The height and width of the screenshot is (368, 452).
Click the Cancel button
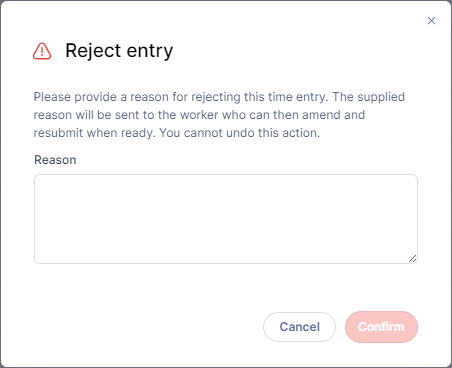[x=299, y=327]
